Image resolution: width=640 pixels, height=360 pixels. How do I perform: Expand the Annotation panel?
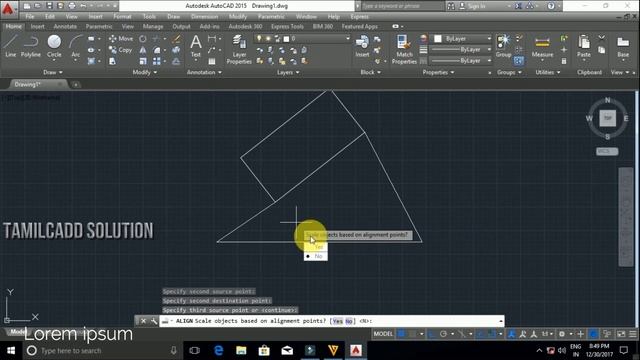pyautogui.click(x=204, y=72)
